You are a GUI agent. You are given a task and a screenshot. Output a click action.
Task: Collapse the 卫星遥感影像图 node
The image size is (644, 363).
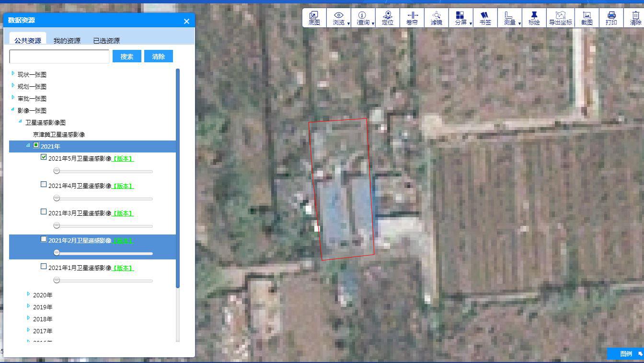coord(20,121)
